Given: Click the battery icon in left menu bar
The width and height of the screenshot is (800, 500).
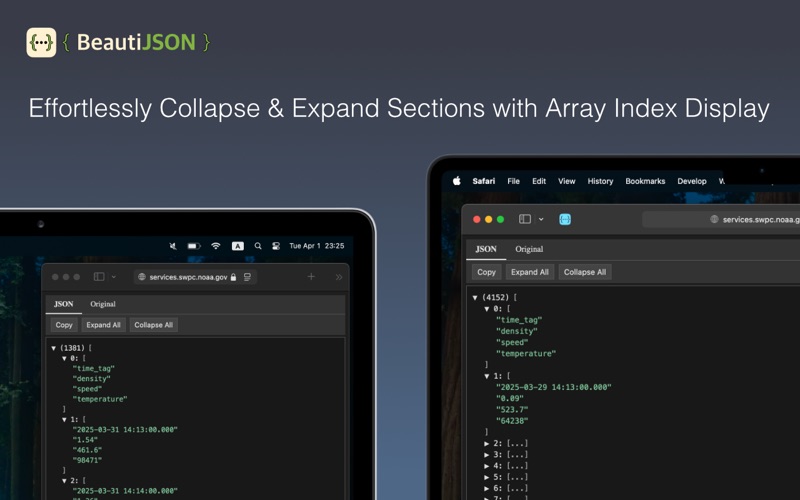Looking at the screenshot, I should [x=194, y=246].
